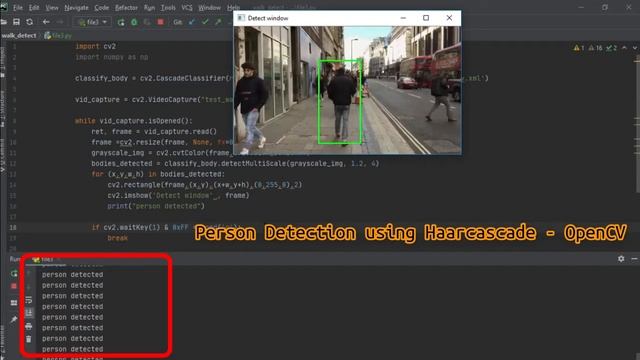Click the bodies_detected detectMultiScale line
Image resolution: width=640 pixels, height=360 pixels.
235,163
